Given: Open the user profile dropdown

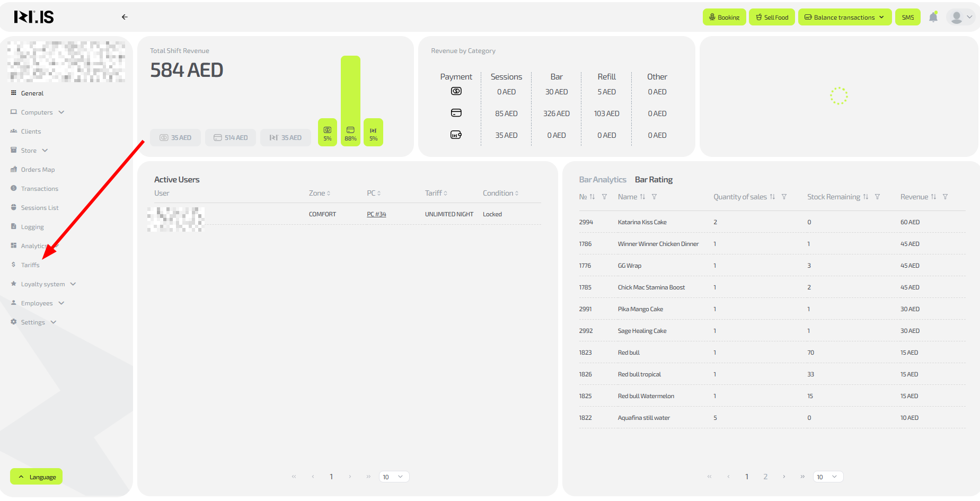Looking at the screenshot, I should pyautogui.click(x=961, y=17).
